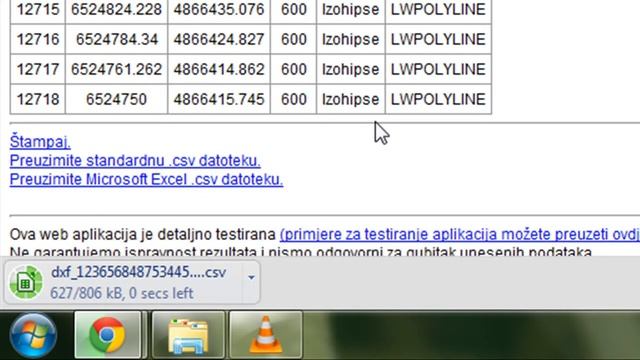Click the value 6524784.34
The height and width of the screenshot is (360, 640).
tap(117, 39)
